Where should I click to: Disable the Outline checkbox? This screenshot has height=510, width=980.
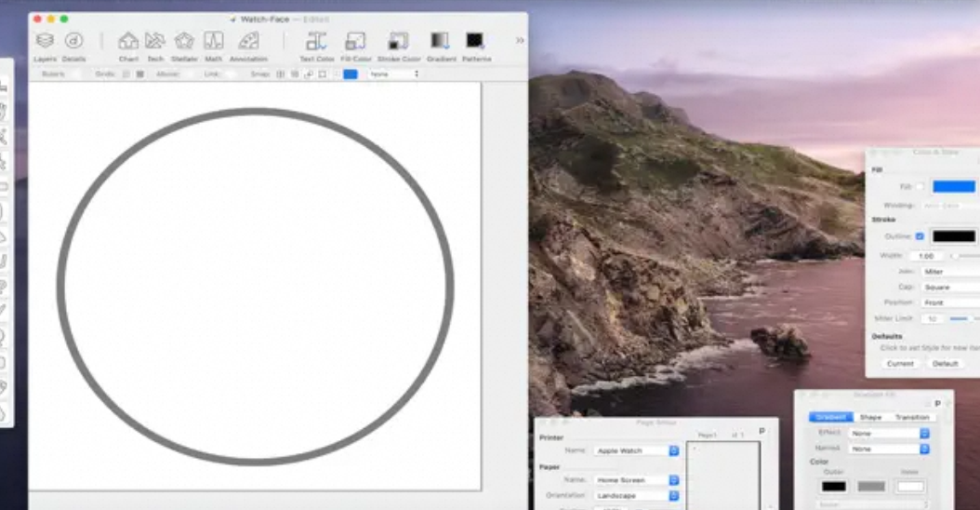tap(920, 235)
